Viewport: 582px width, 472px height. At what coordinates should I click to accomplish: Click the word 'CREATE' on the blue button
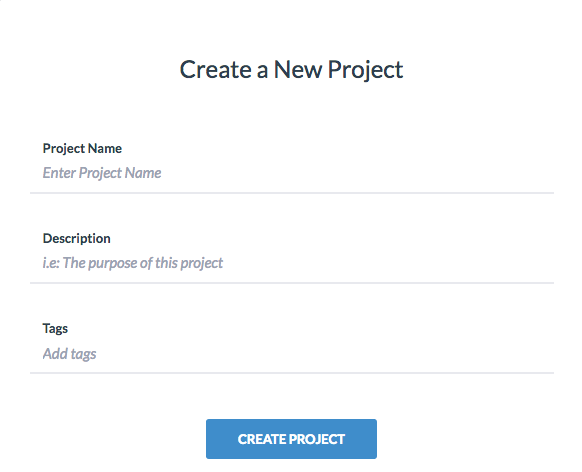(262, 439)
